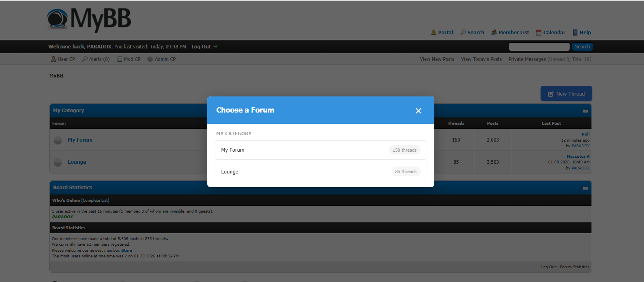Viewport: 644px width, 282px height.
Task: Collapse the My Category section
Action: [x=585, y=111]
